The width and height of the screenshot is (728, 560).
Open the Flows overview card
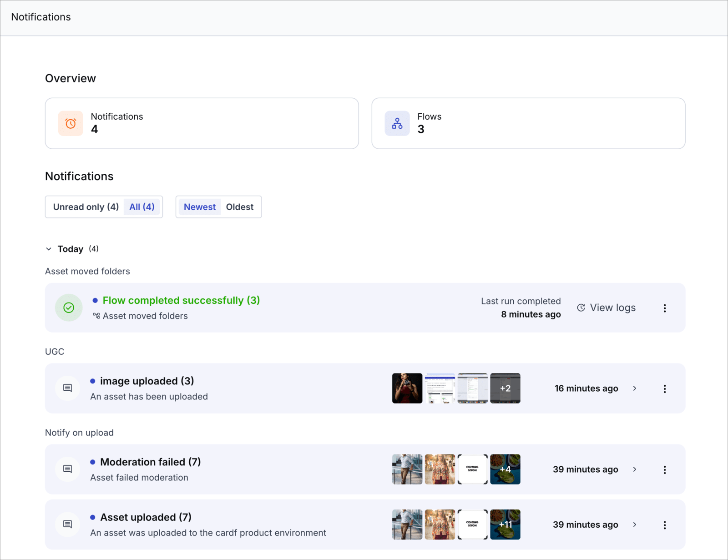pyautogui.click(x=528, y=123)
